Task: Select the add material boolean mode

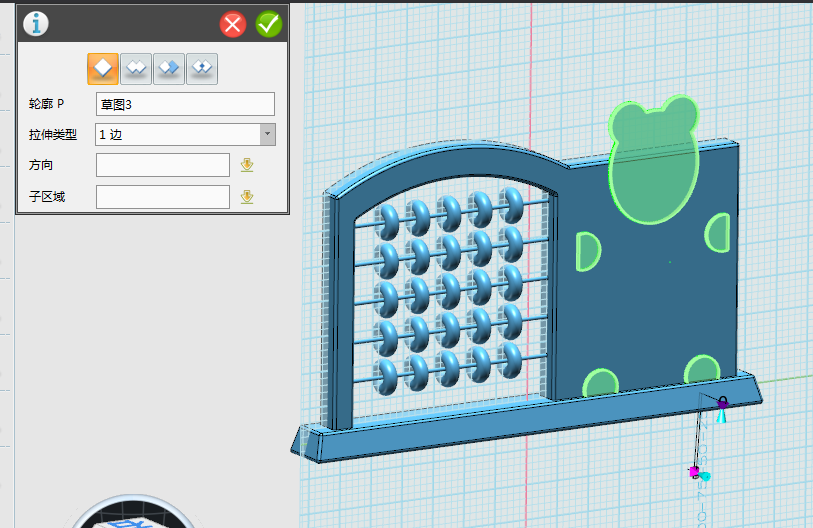Action: click(x=136, y=68)
